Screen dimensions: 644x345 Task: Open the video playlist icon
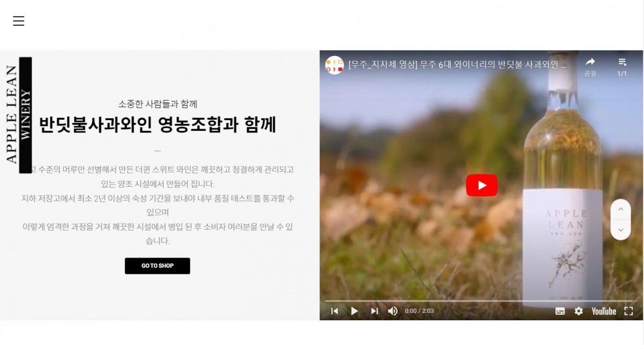coord(622,67)
